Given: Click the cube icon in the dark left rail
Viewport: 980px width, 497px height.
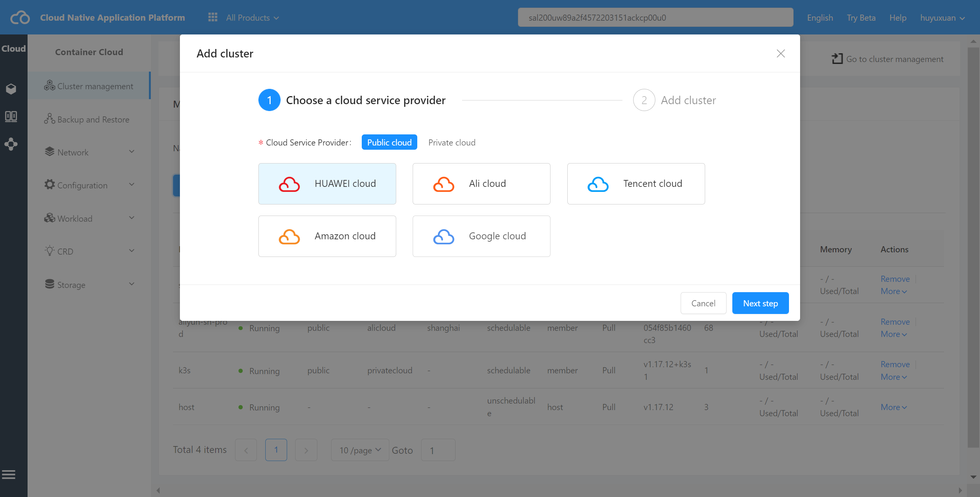Looking at the screenshot, I should 11,89.
